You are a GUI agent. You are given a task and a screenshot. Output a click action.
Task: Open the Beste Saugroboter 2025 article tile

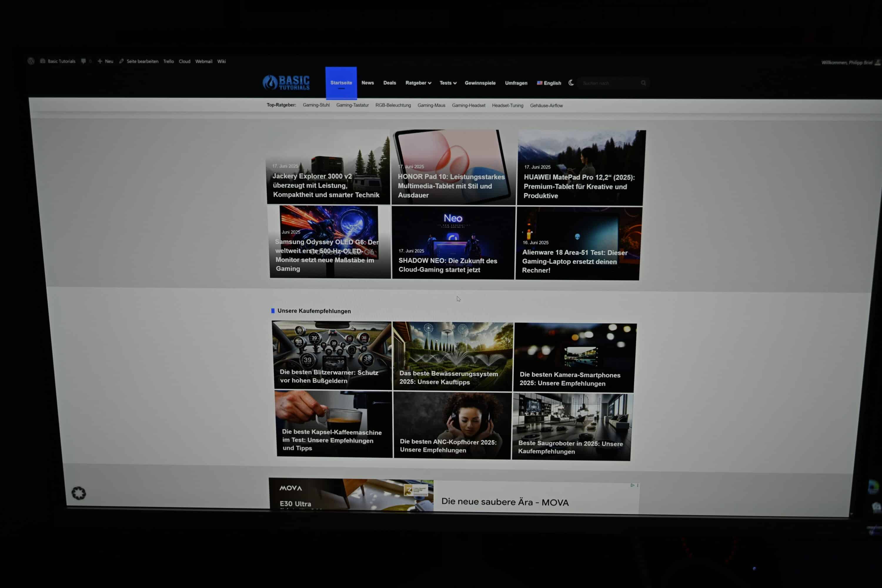572,426
